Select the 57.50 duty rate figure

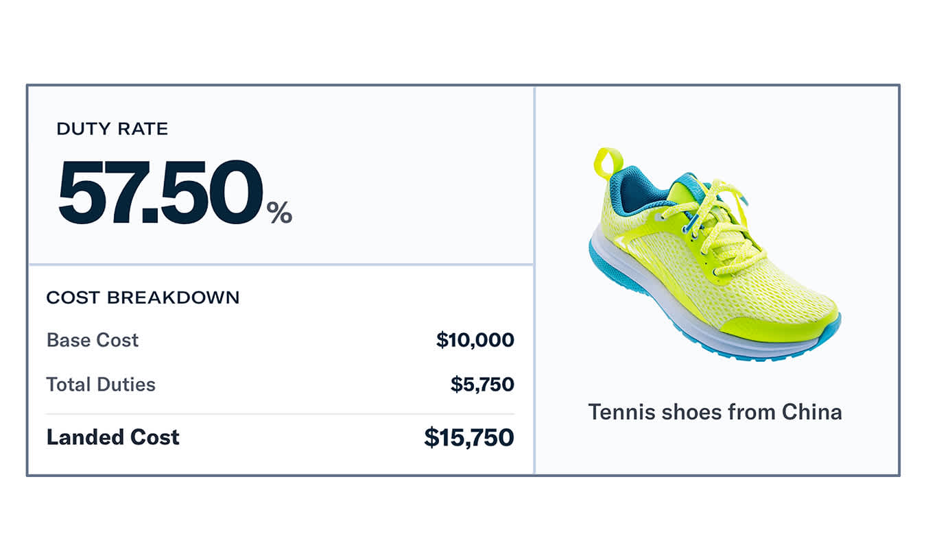tap(161, 193)
